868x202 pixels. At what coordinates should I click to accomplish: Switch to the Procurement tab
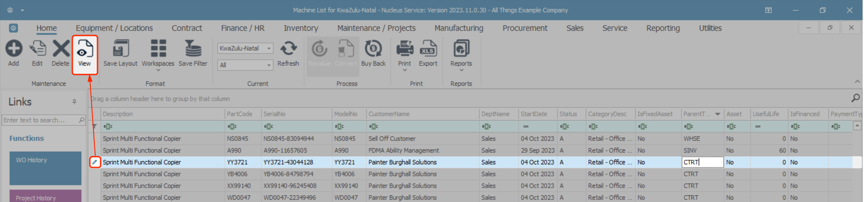pos(525,28)
